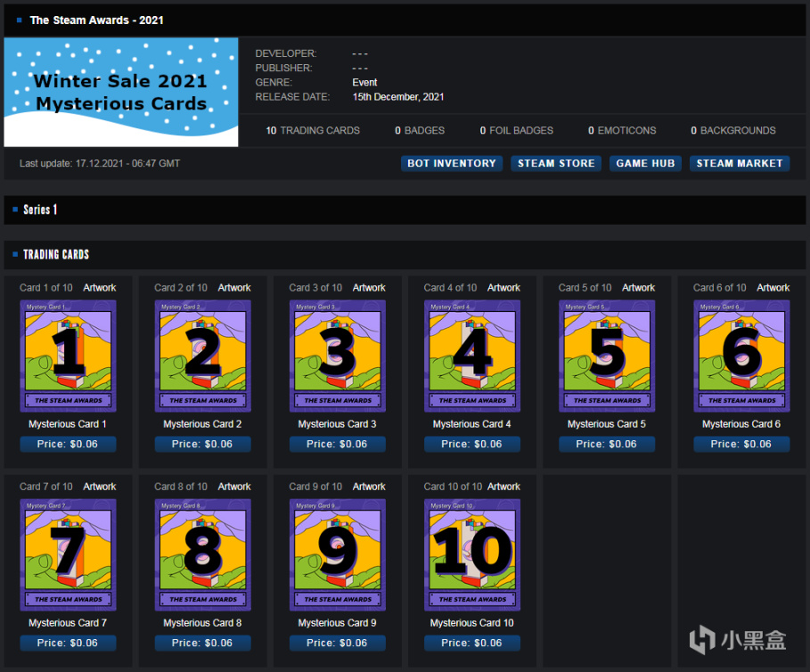Select the 10 Trading Cards counter
This screenshot has width=810, height=672.
tap(313, 131)
